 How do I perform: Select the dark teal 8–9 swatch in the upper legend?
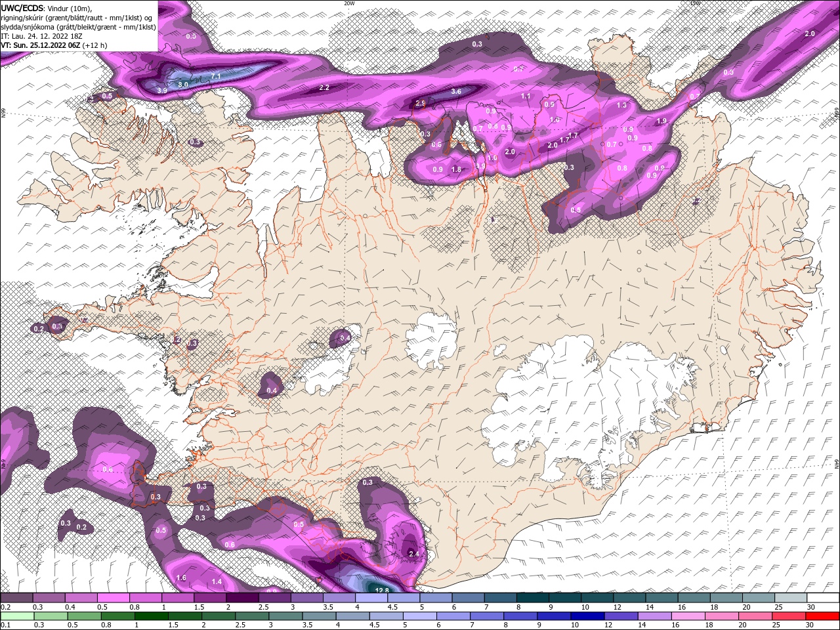[533, 598]
